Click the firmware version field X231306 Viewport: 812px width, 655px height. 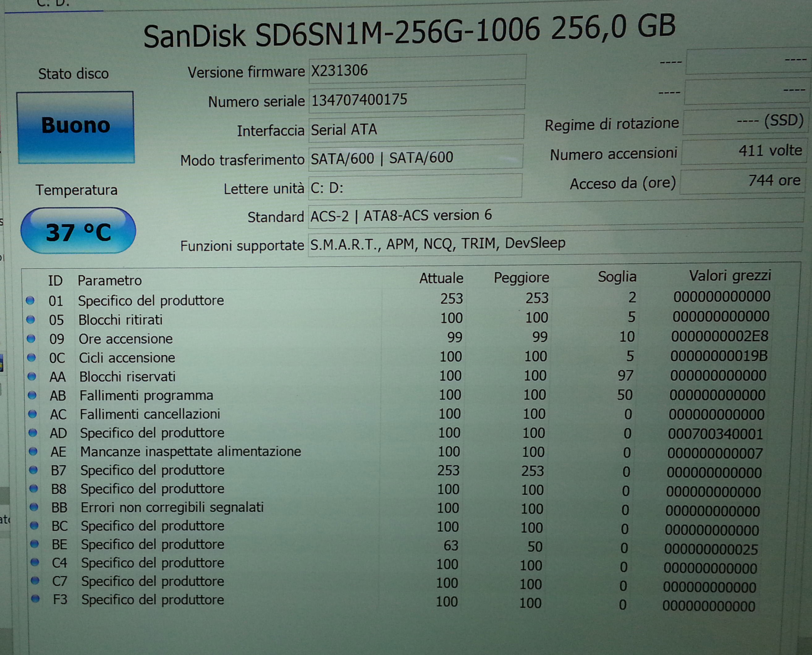(x=417, y=69)
